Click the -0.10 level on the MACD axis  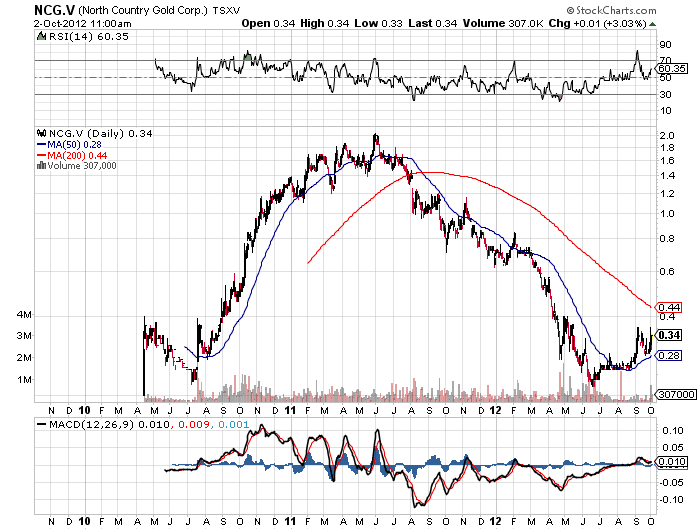(x=671, y=500)
